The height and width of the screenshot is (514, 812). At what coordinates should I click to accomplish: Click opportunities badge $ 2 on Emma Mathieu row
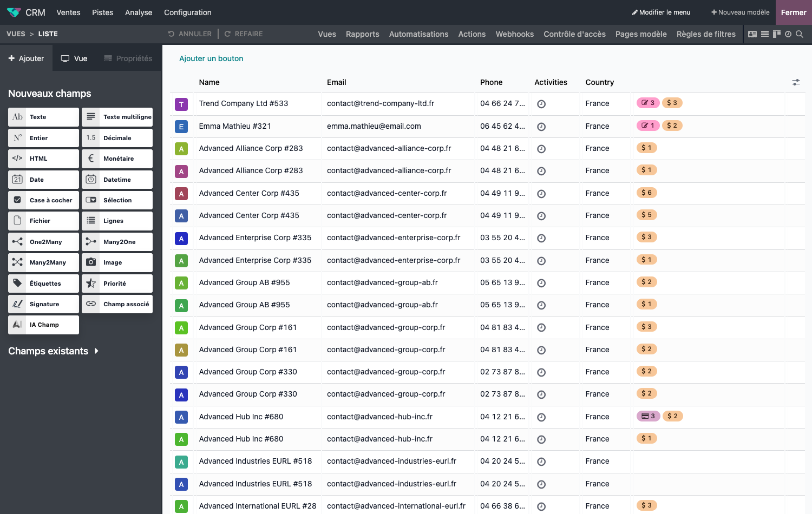(672, 126)
